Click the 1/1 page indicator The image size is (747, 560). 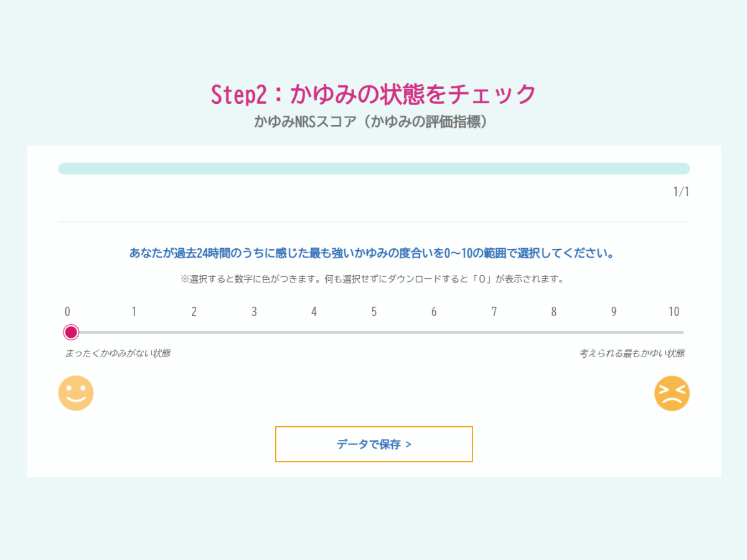[680, 192]
